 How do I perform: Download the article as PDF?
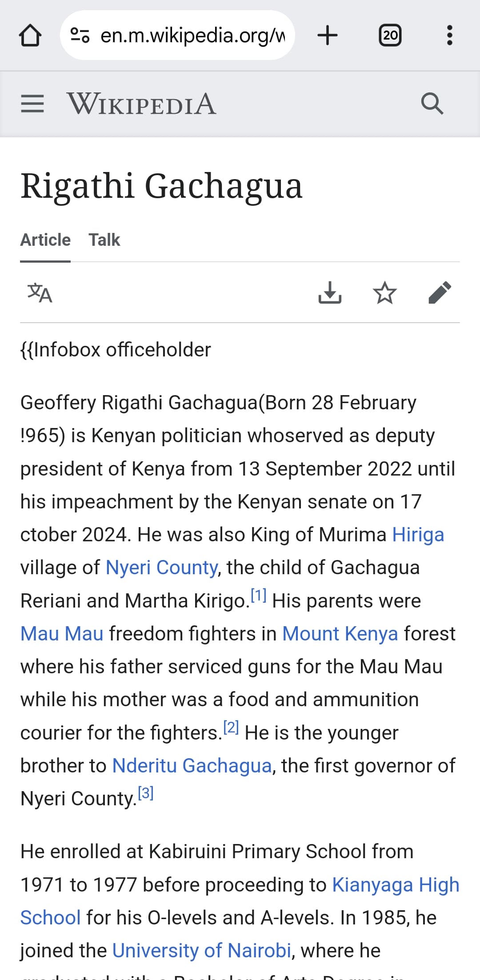click(x=330, y=293)
